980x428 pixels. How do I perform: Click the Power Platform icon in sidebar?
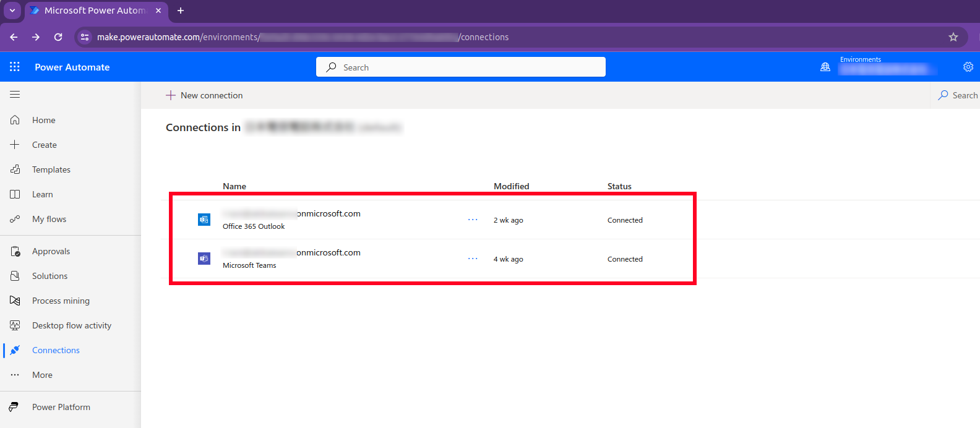point(14,407)
